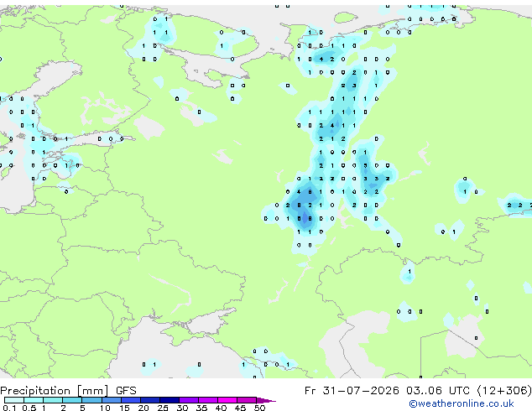This screenshot has width=532, height=411.
Task: Click legend scale value "45"
Action: click(240, 408)
